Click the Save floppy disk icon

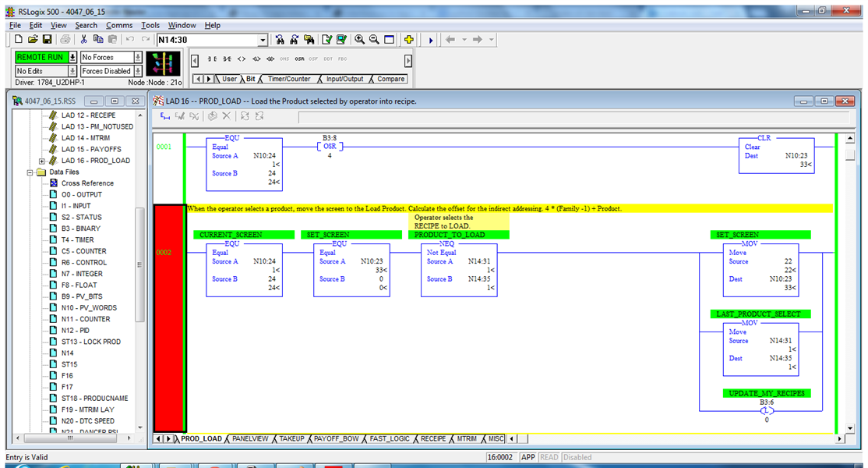[47, 40]
